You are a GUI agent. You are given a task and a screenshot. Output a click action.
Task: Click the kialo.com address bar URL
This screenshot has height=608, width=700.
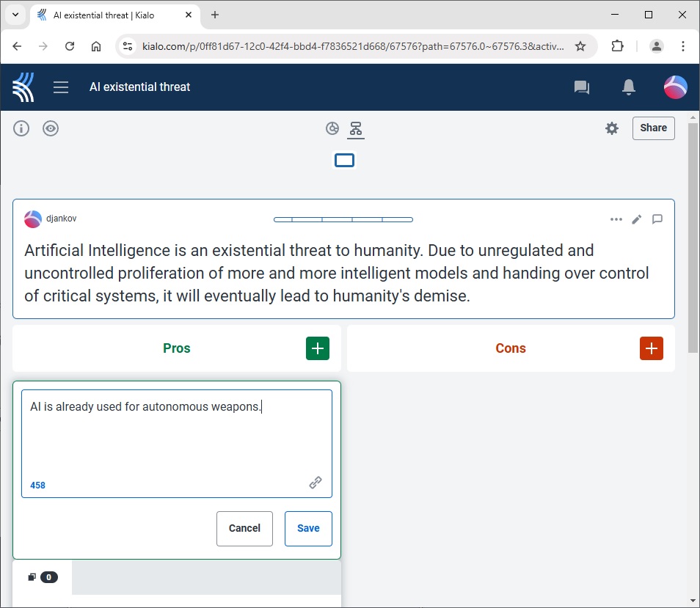click(353, 46)
